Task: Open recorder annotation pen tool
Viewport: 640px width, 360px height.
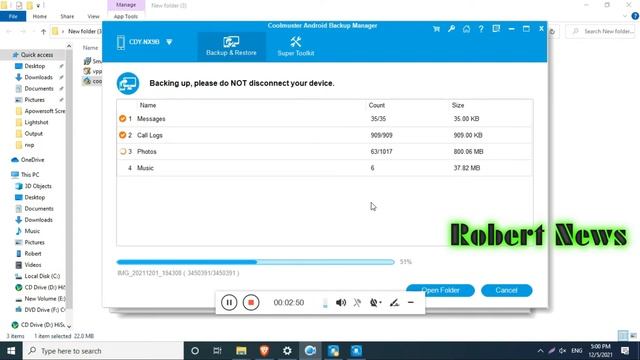Action: point(394,302)
